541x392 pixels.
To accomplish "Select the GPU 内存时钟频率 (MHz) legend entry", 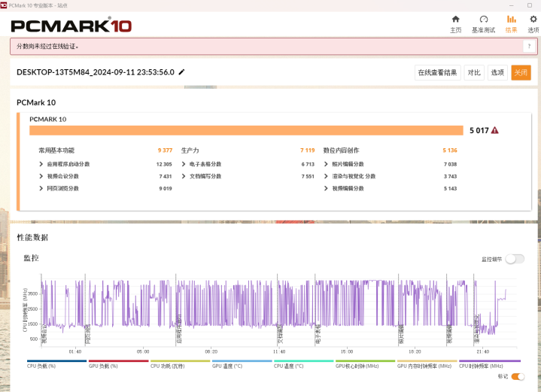I will click(427, 364).
